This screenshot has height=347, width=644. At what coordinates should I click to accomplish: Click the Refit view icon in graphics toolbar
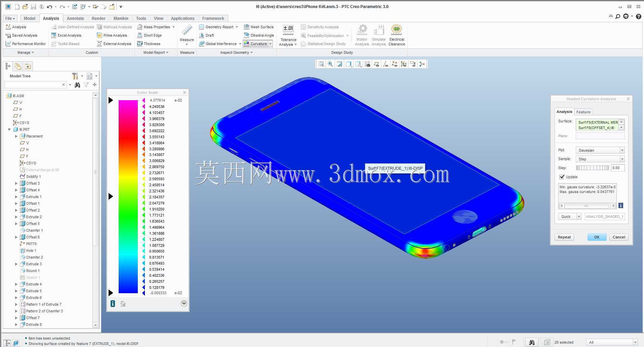pyautogui.click(x=321, y=64)
